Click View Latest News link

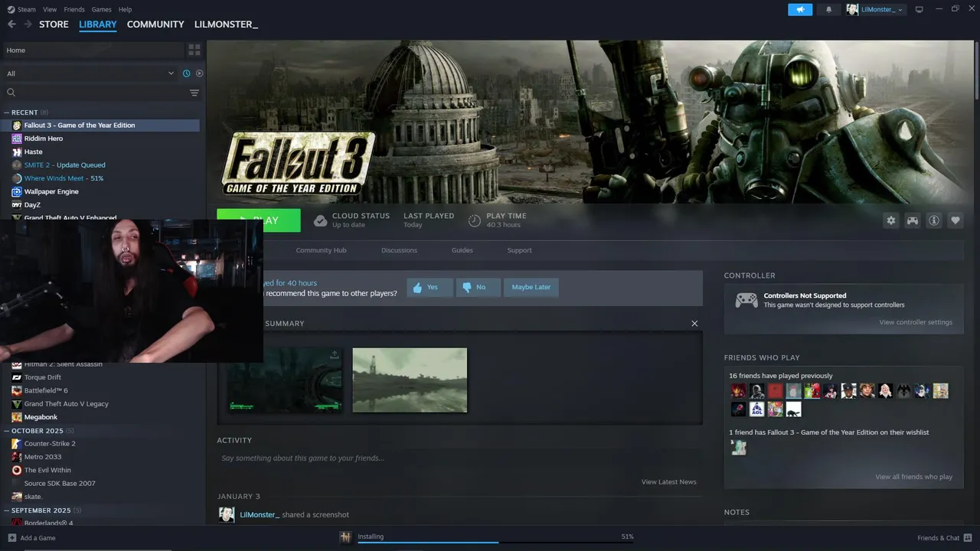(x=669, y=482)
